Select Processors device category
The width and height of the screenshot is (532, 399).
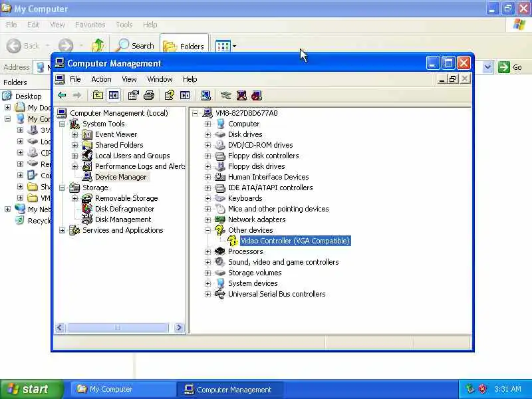245,251
